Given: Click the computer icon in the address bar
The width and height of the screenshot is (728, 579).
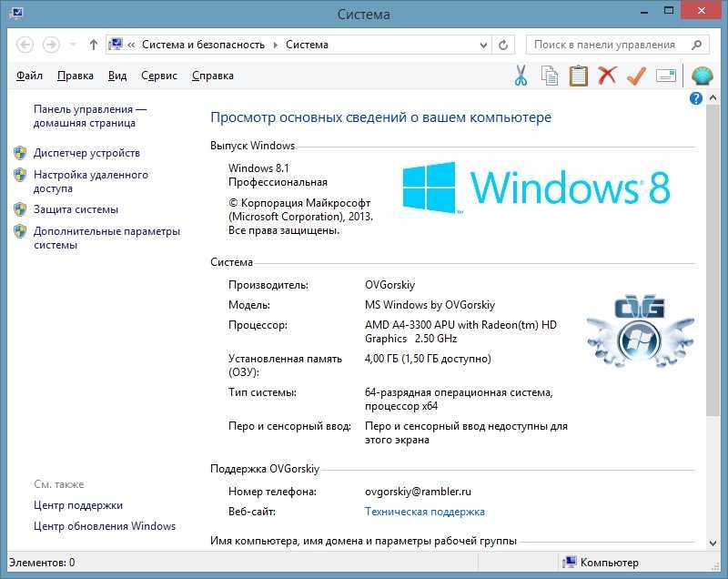Looking at the screenshot, I should (116, 44).
